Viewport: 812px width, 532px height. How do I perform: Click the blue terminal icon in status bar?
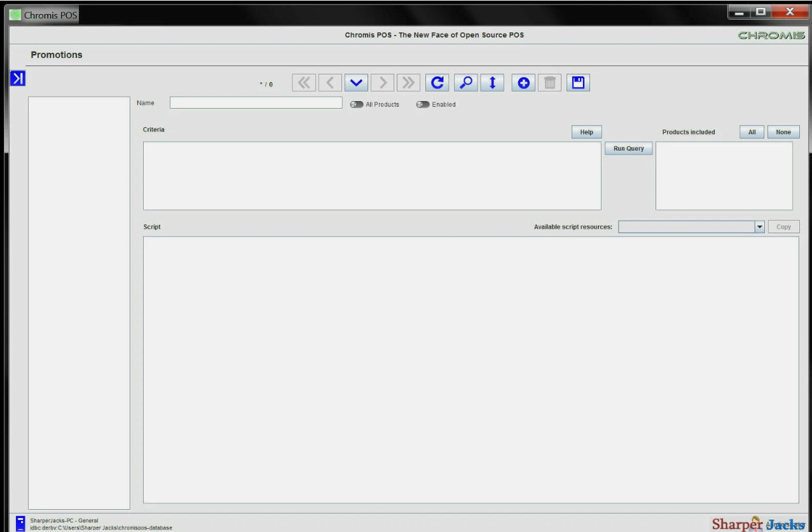tap(20, 523)
